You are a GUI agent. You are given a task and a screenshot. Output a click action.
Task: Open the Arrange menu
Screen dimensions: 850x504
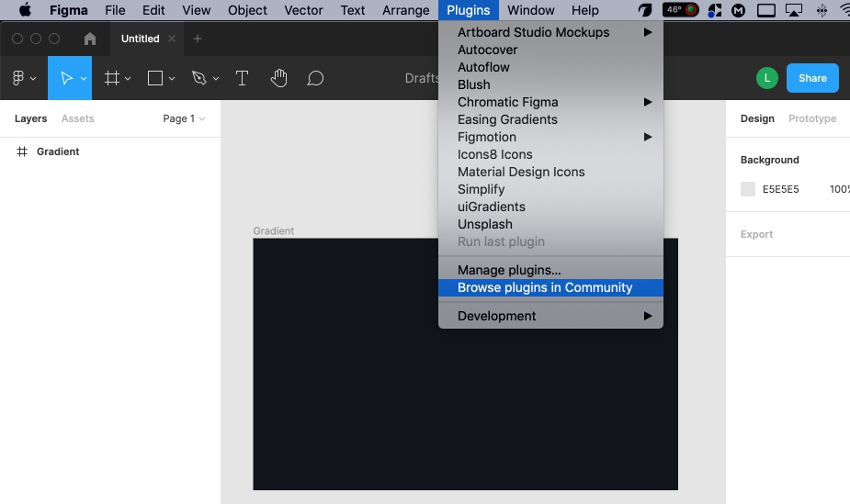405,10
